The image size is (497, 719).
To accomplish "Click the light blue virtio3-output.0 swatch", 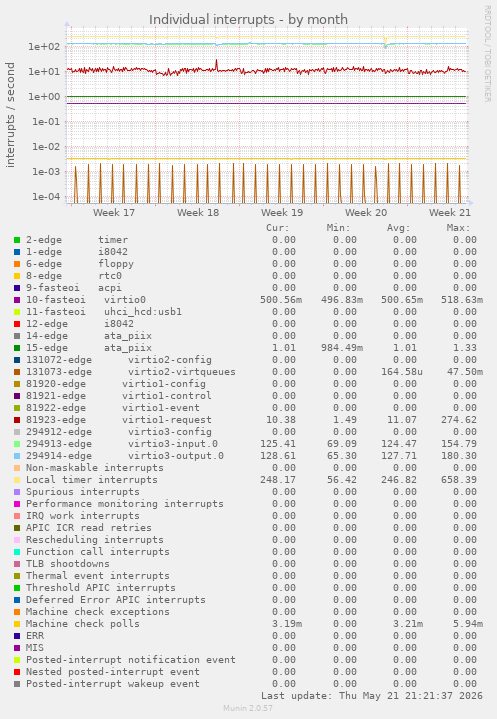I will point(17,456).
